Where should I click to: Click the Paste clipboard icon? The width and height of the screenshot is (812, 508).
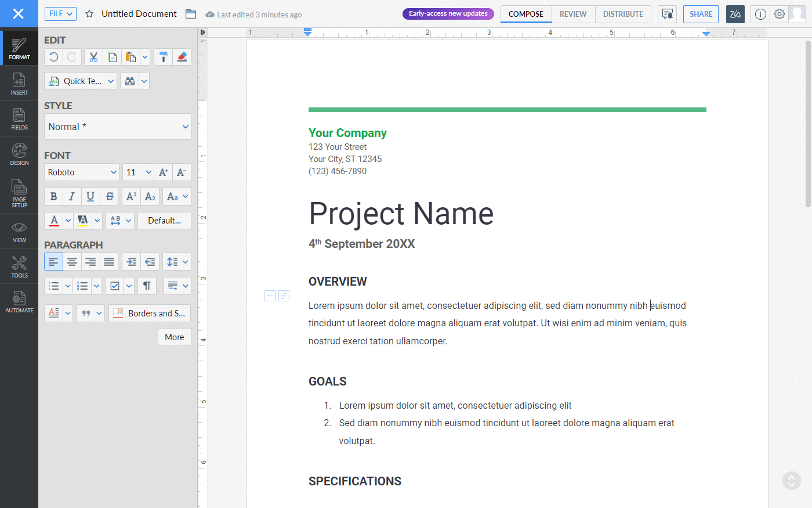coord(130,57)
